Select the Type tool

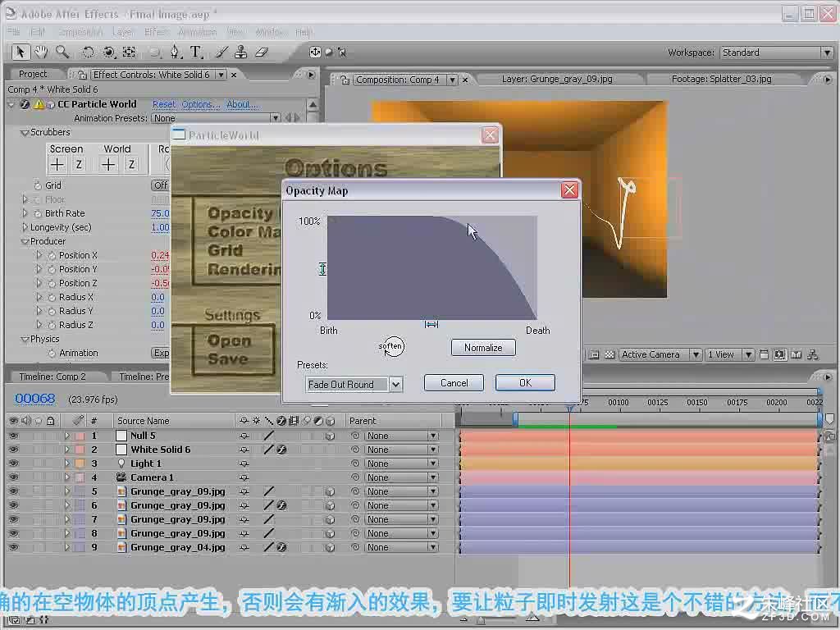click(x=196, y=52)
